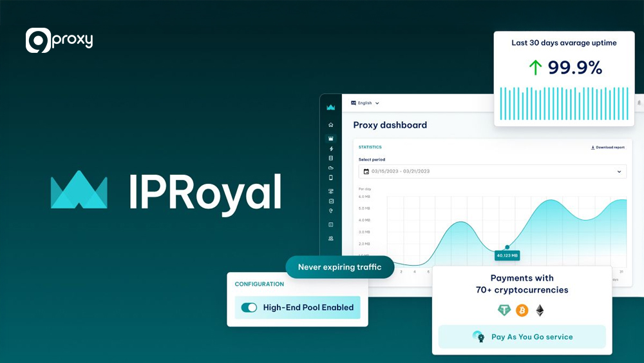The height and width of the screenshot is (363, 644).
Task: Click the 03/15/2023 - 03/21/2023 date field
Action: 493,172
